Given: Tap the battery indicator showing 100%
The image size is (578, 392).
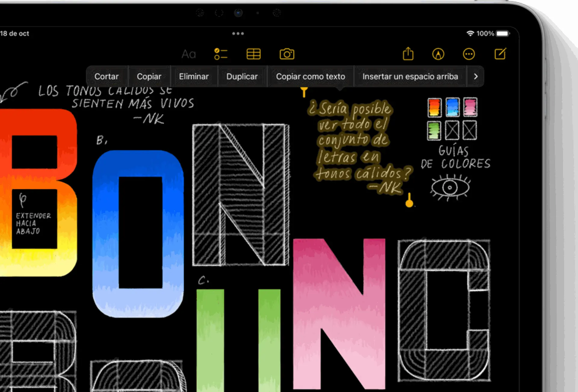Looking at the screenshot, I should coord(503,33).
